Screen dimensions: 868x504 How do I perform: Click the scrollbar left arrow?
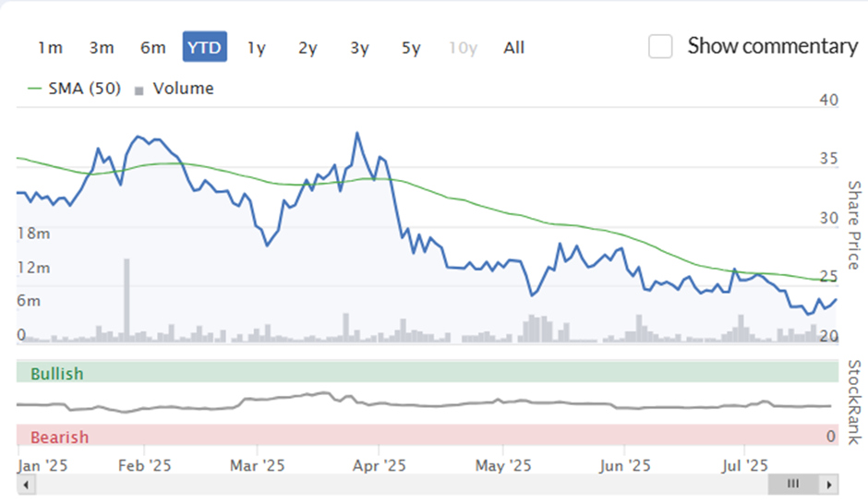tap(26, 485)
